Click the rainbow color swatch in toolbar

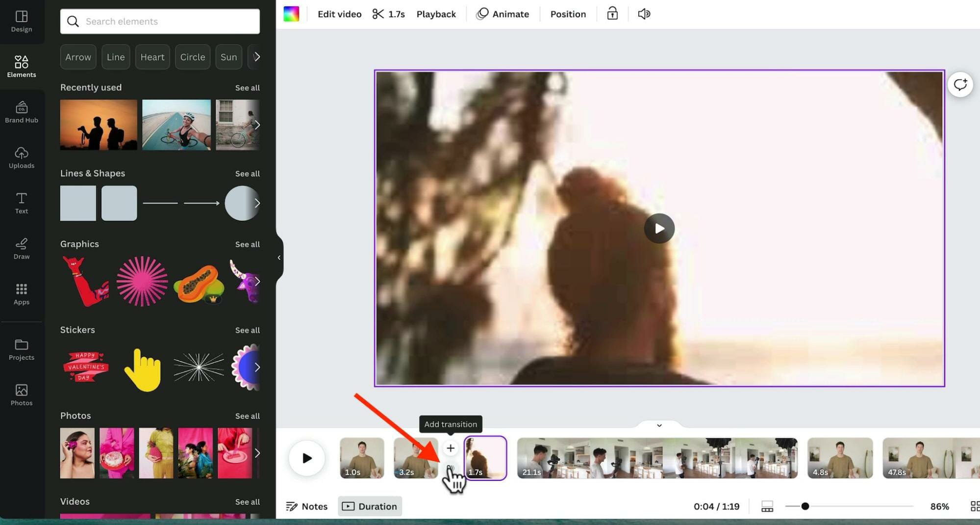point(291,13)
